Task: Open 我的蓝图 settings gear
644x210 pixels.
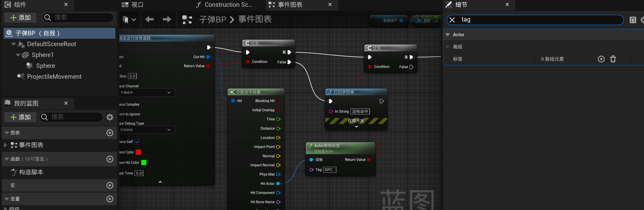Action: pos(110,117)
